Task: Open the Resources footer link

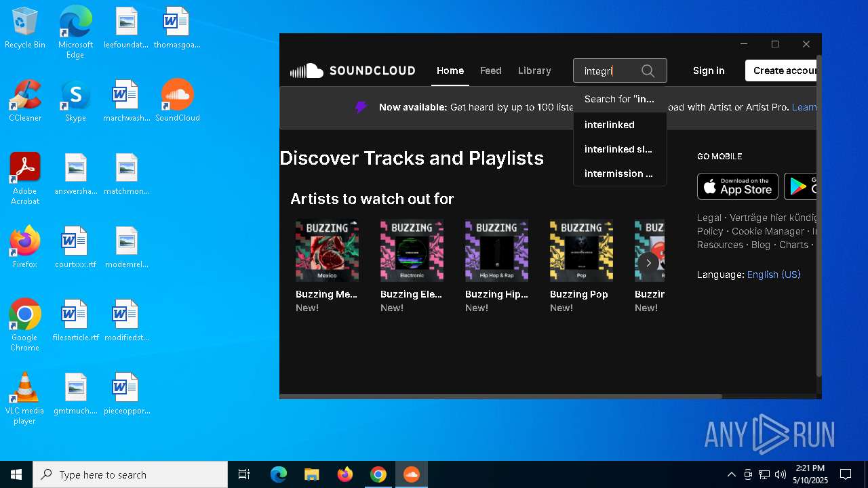Action: (x=720, y=245)
